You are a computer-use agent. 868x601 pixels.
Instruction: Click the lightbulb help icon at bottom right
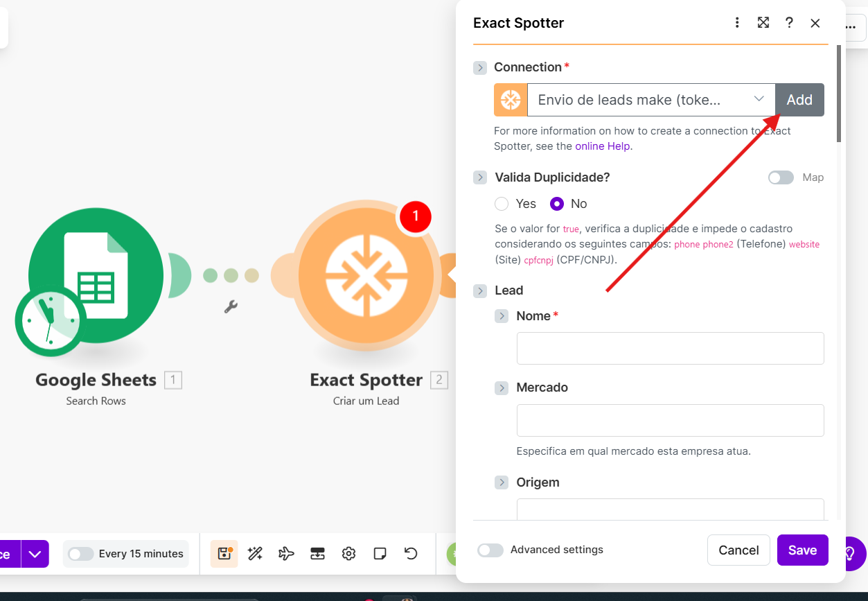tap(850, 553)
